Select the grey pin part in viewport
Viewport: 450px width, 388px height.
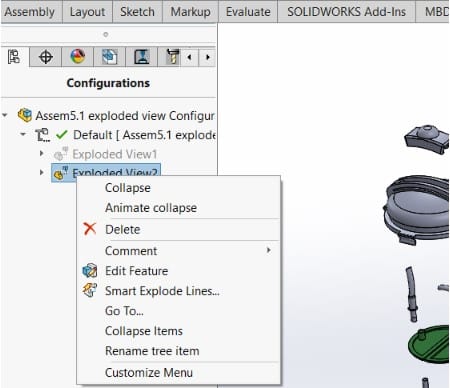pos(412,294)
